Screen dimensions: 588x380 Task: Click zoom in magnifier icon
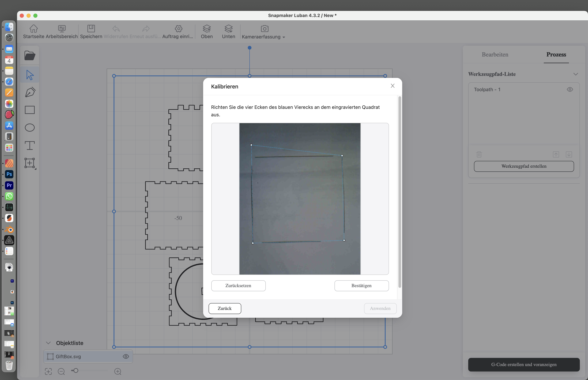pos(118,371)
